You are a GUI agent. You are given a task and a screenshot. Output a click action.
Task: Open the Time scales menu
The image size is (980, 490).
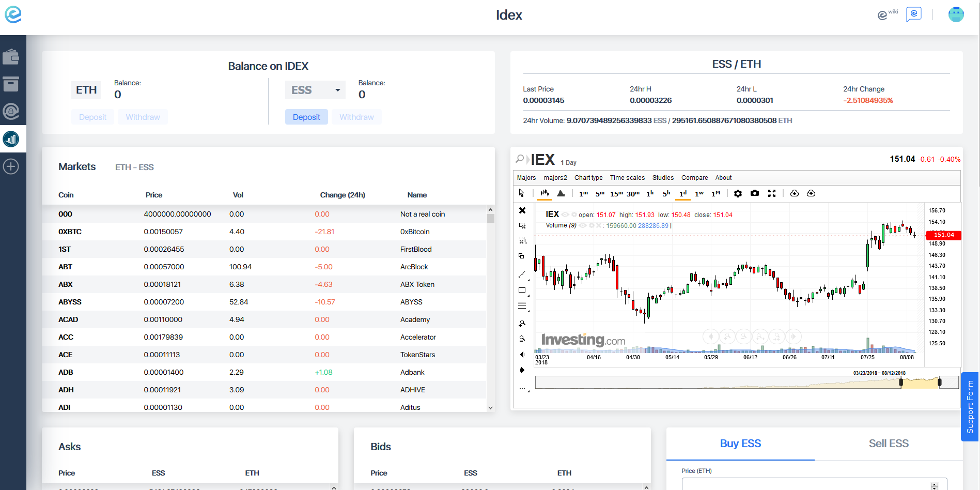(x=627, y=178)
